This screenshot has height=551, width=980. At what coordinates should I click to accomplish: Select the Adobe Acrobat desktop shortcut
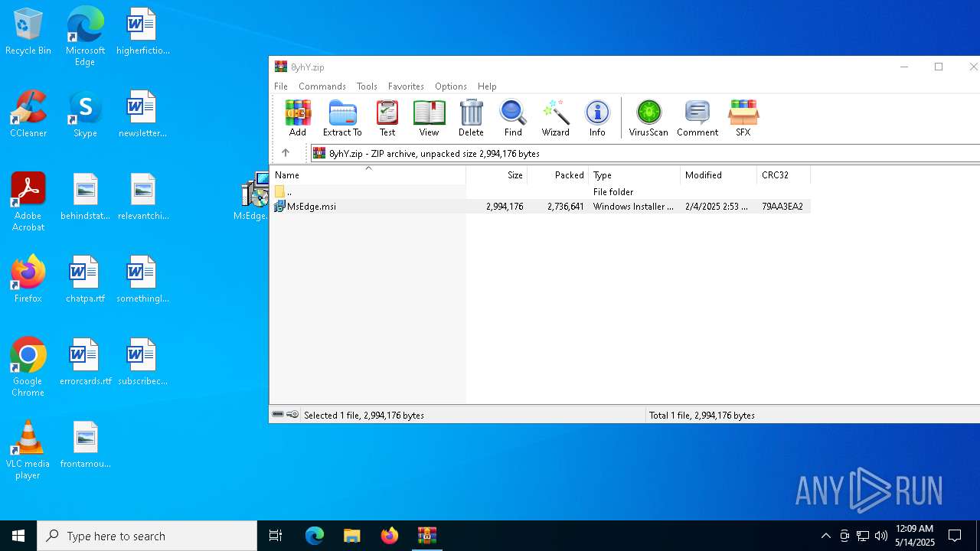28,202
